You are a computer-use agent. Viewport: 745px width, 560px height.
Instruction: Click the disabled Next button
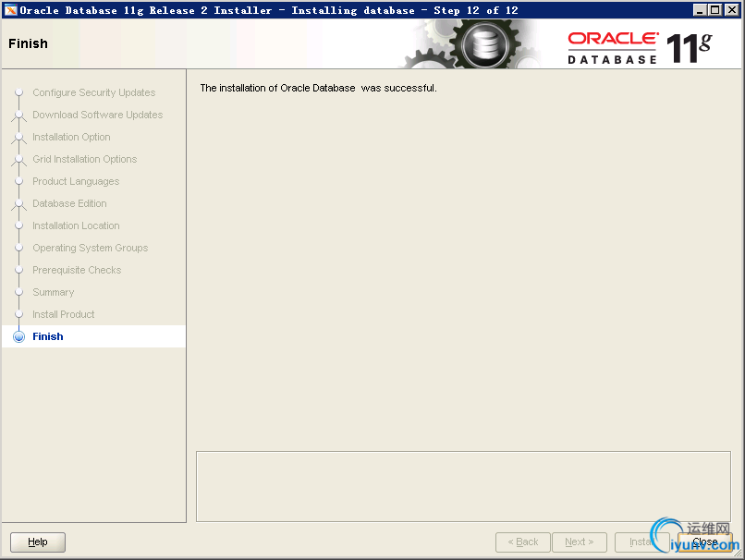pyautogui.click(x=580, y=542)
